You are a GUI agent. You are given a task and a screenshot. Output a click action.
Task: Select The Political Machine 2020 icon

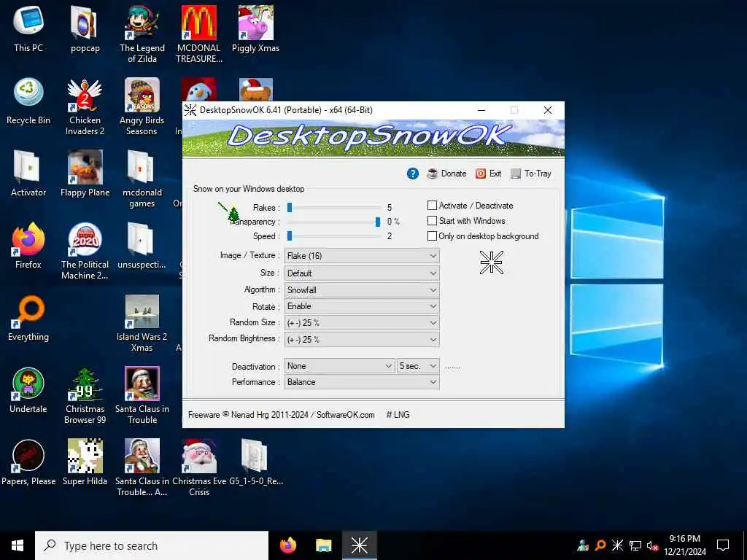pyautogui.click(x=85, y=251)
